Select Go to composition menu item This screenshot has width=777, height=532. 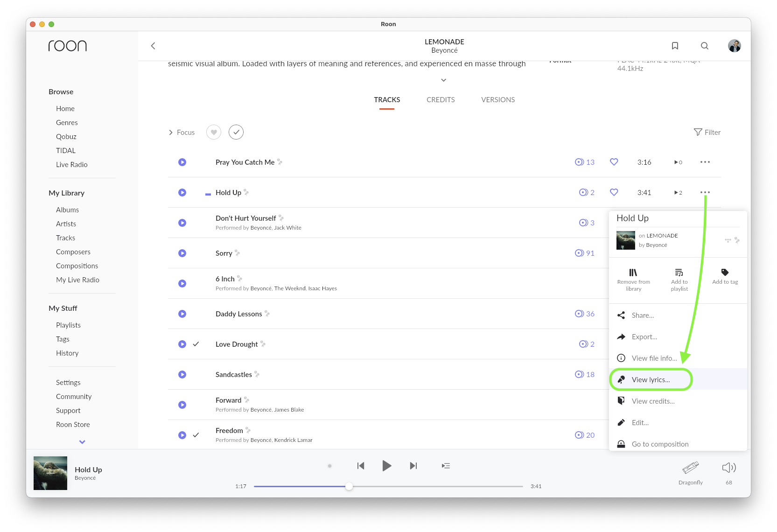(x=678, y=443)
